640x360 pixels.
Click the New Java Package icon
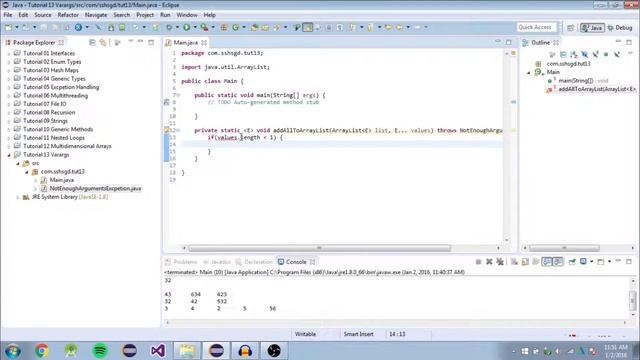(x=224, y=27)
